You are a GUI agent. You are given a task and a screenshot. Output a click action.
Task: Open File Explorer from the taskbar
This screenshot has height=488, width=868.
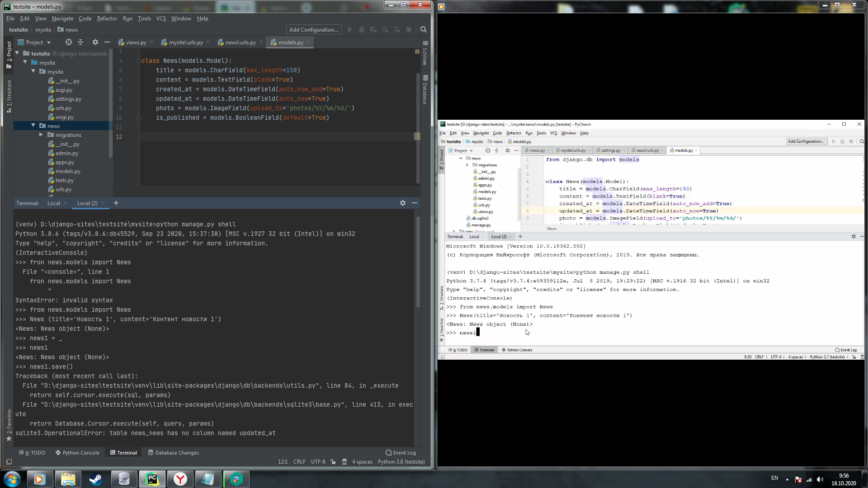point(68,479)
